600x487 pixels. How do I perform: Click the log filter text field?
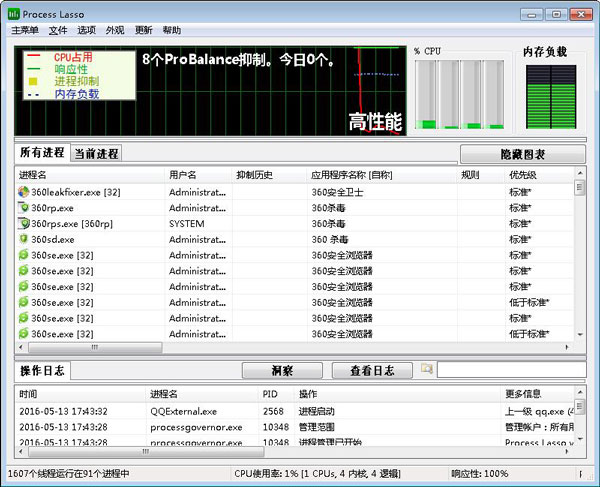coord(512,370)
